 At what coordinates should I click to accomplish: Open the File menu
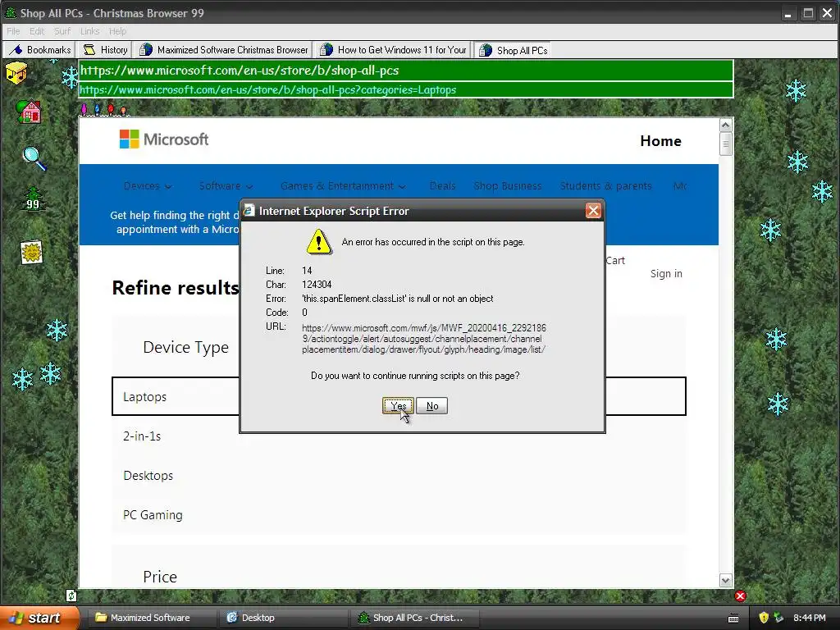coord(13,31)
